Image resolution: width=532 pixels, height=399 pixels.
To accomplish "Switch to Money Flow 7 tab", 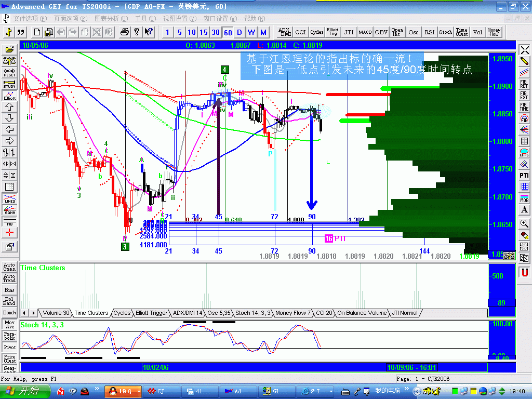I will coord(293,313).
